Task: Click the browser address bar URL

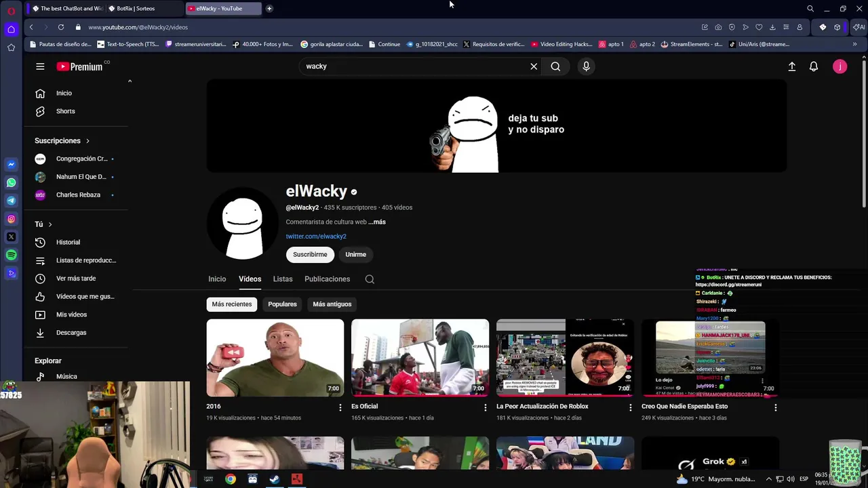Action: pyautogui.click(x=138, y=27)
